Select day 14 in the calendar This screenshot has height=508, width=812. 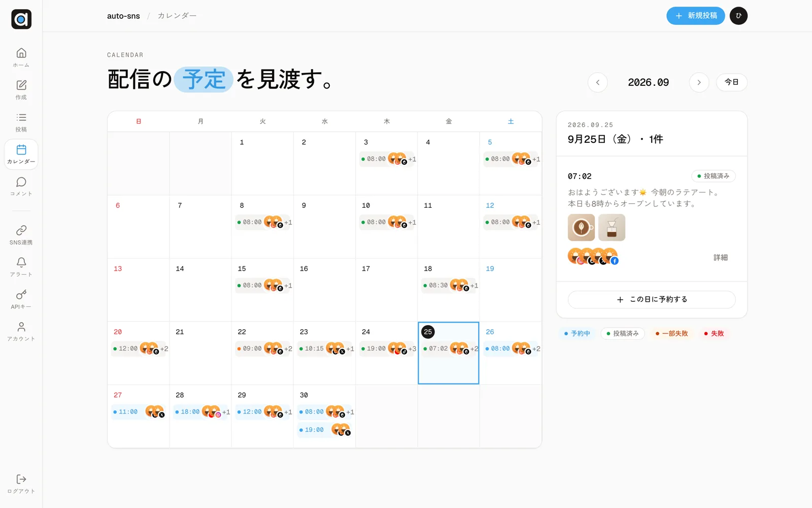[x=200, y=290]
